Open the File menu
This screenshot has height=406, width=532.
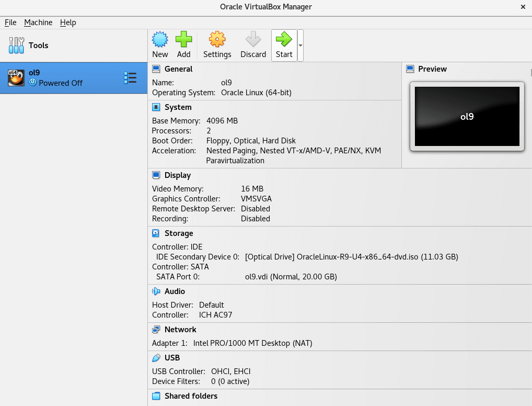[x=10, y=22]
